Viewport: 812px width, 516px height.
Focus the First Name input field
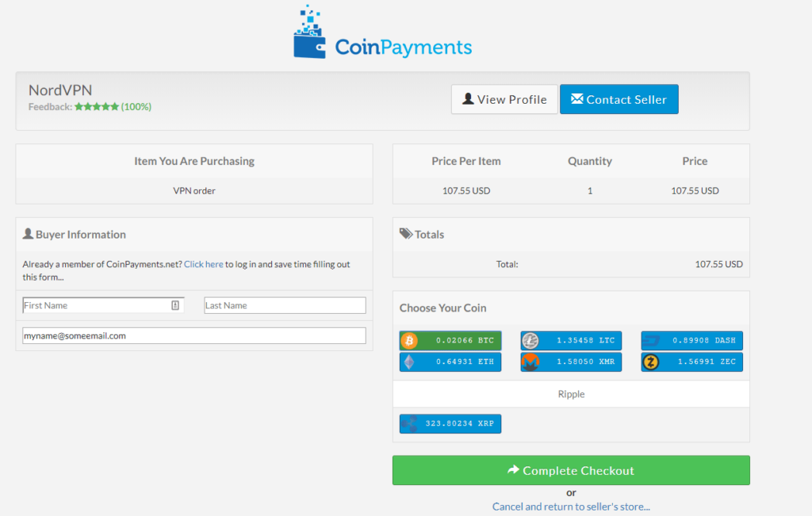[x=103, y=305]
